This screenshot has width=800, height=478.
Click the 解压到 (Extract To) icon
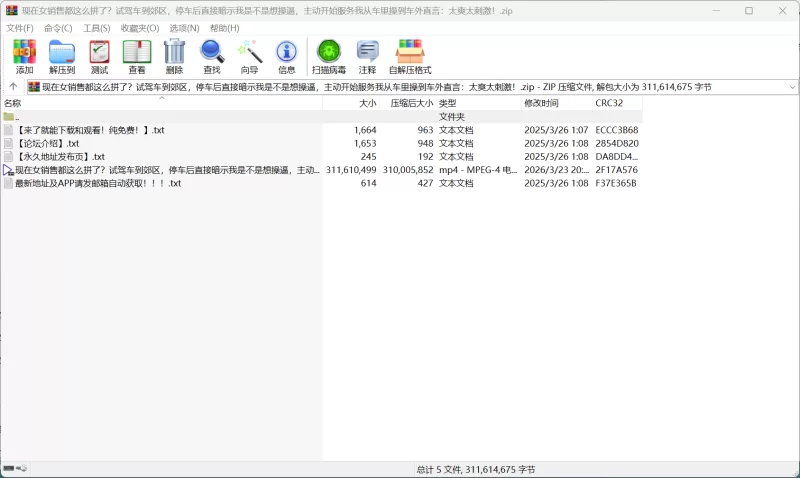(62, 56)
